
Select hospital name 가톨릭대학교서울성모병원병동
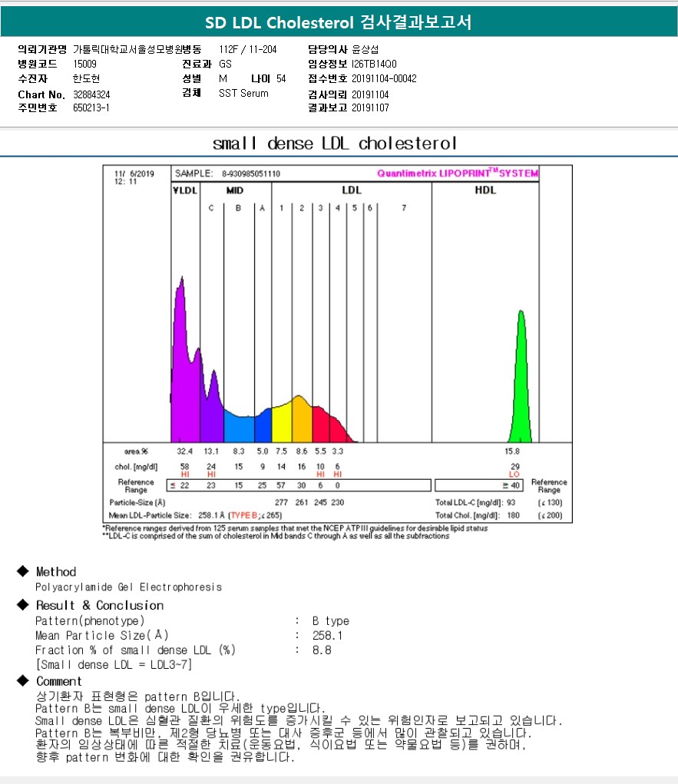coord(137,49)
